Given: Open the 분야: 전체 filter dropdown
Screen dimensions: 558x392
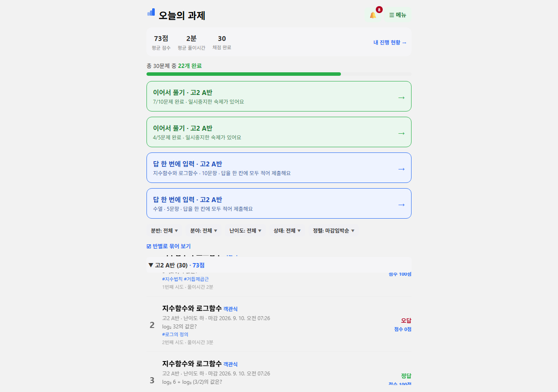Looking at the screenshot, I should coord(204,231).
